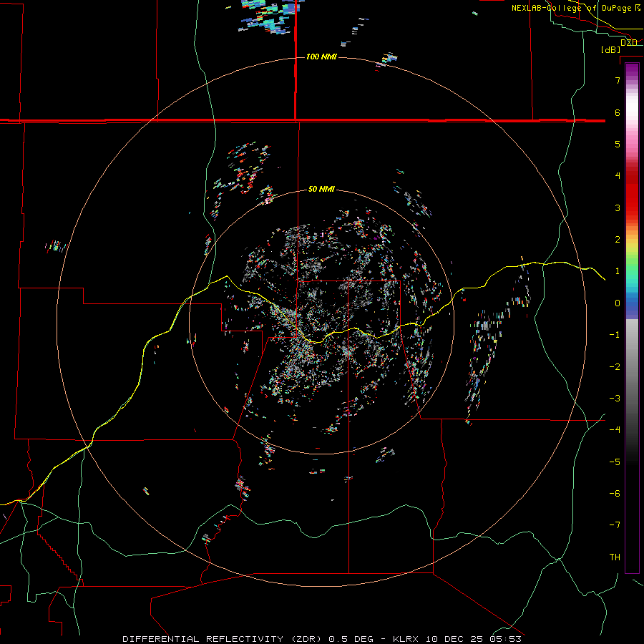Select the "-4" value on the dB scale
The height and width of the screenshot is (644, 644).
pyautogui.click(x=615, y=429)
